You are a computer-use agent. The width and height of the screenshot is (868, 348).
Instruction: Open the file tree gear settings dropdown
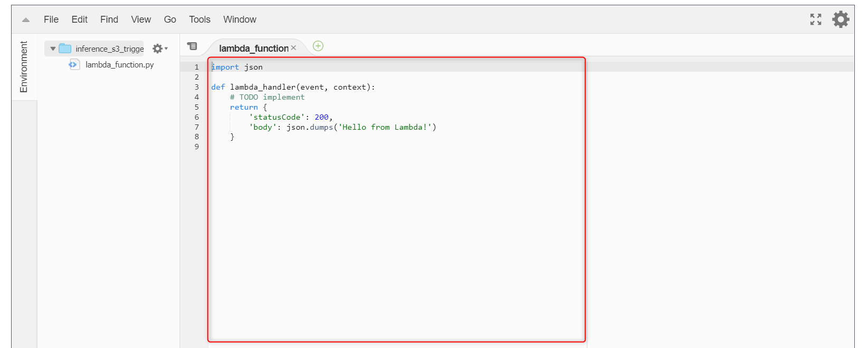159,49
